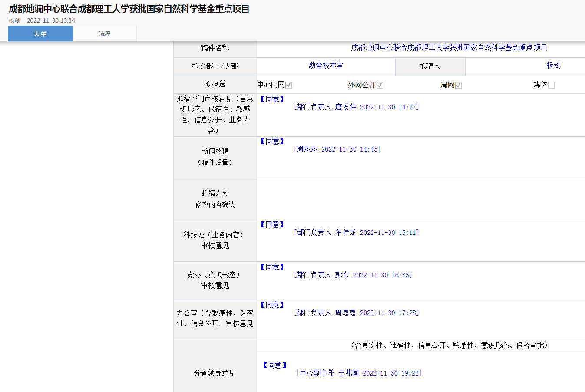Click the page heading title text
Image resolution: width=585 pixels, height=392 pixels.
click(129, 9)
